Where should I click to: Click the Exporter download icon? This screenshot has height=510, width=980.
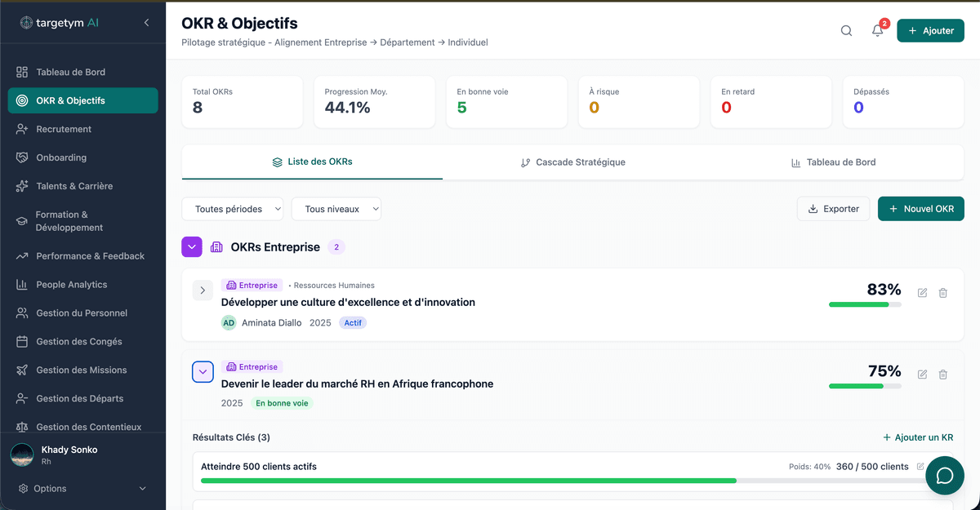[812, 209]
